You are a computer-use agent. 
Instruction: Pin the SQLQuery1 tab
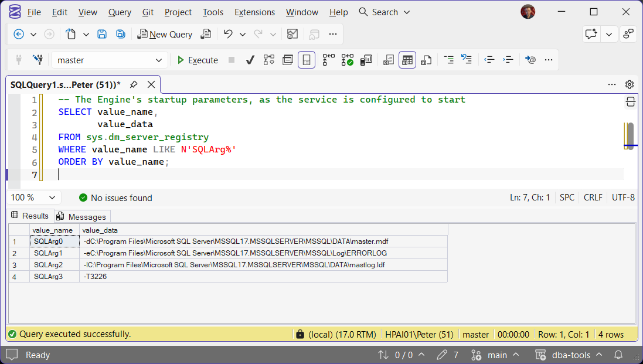[133, 84]
